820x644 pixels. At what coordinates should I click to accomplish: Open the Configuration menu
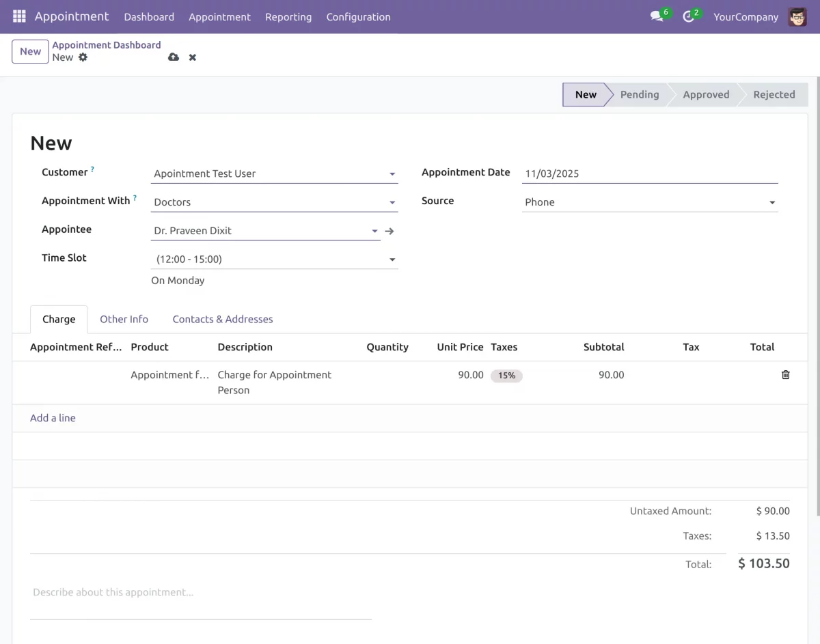click(358, 16)
